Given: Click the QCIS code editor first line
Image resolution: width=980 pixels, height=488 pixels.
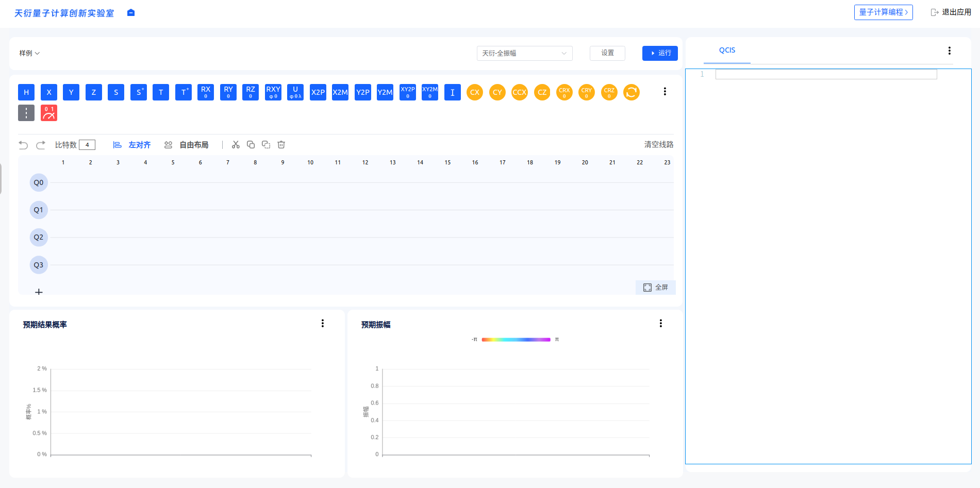Looking at the screenshot, I should [826, 74].
